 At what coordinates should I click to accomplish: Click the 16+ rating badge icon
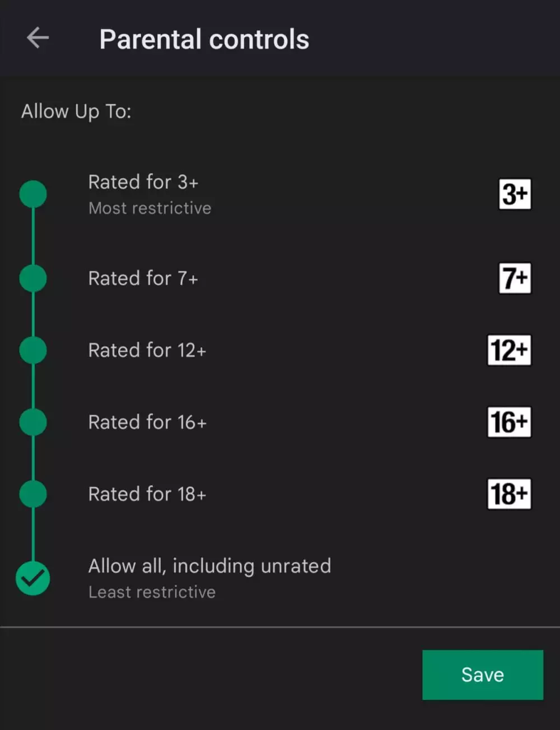pyautogui.click(x=509, y=422)
